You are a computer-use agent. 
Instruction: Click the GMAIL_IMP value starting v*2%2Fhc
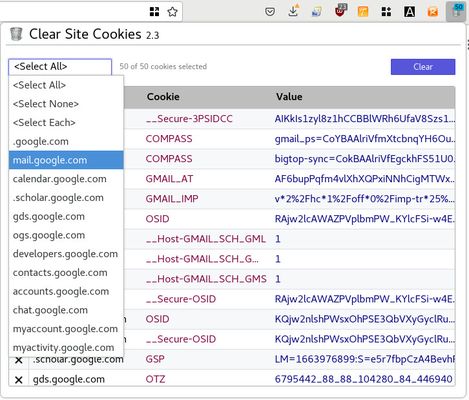(365, 199)
